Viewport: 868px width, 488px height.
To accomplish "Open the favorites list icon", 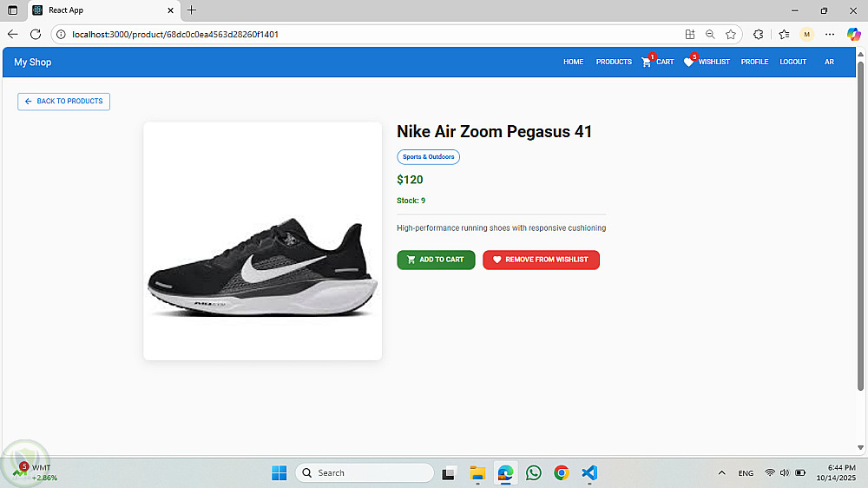I will pyautogui.click(x=784, y=35).
